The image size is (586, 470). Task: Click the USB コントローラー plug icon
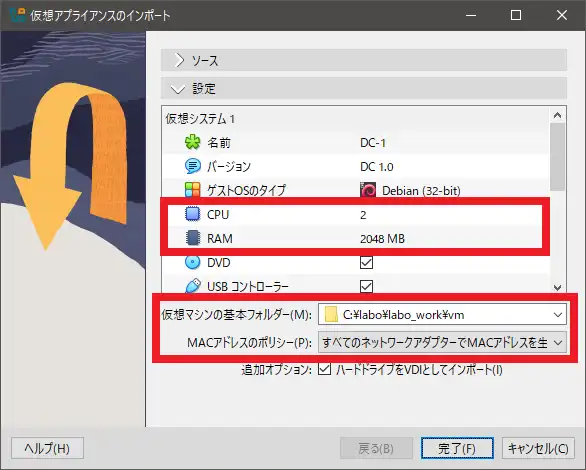pos(192,286)
